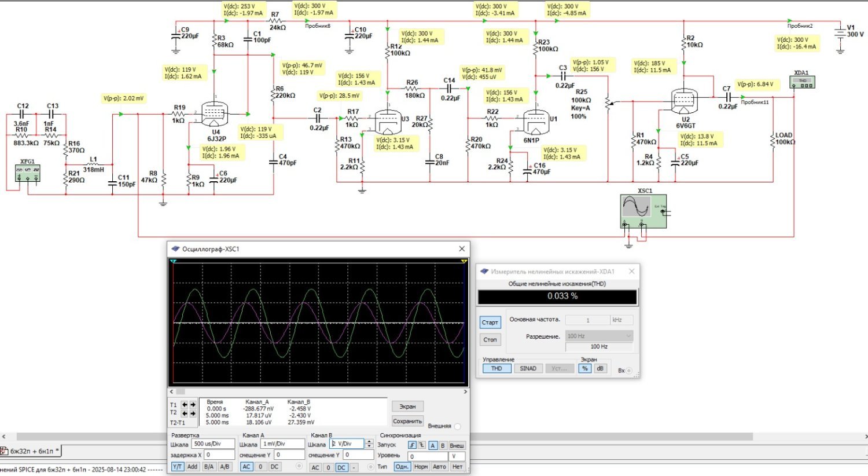Select the R25 100kΩ potentiometer
The image size is (868, 476).
(x=608, y=103)
